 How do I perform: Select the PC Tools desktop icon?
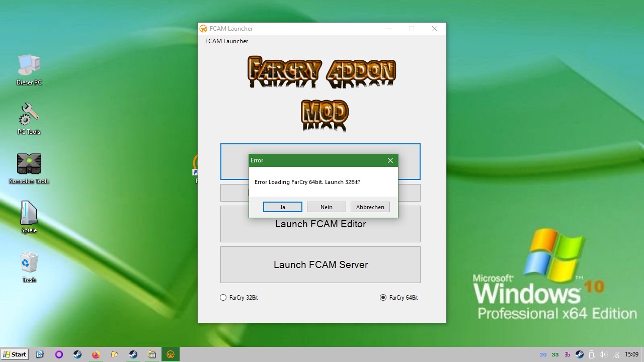29,119
